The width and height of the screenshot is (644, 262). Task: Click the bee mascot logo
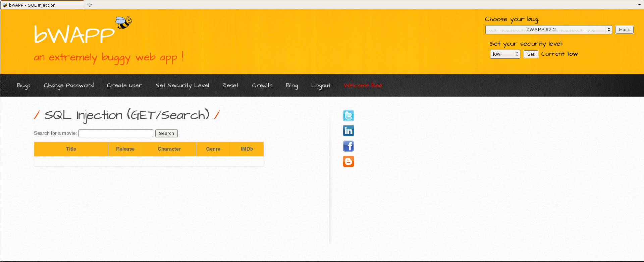pos(124,22)
